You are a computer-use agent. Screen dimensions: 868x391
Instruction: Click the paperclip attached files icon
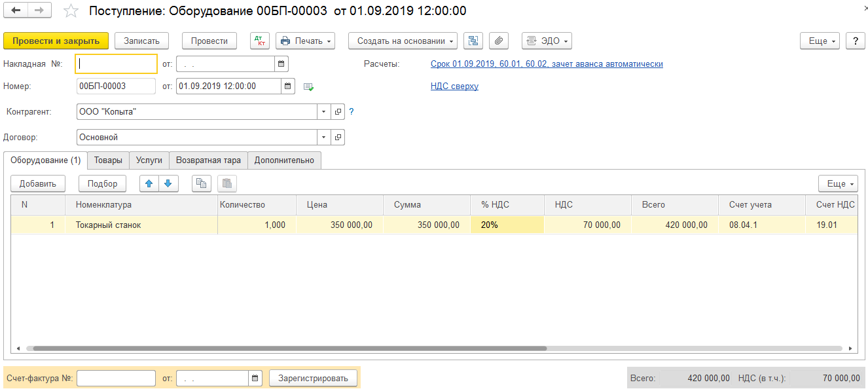(499, 41)
